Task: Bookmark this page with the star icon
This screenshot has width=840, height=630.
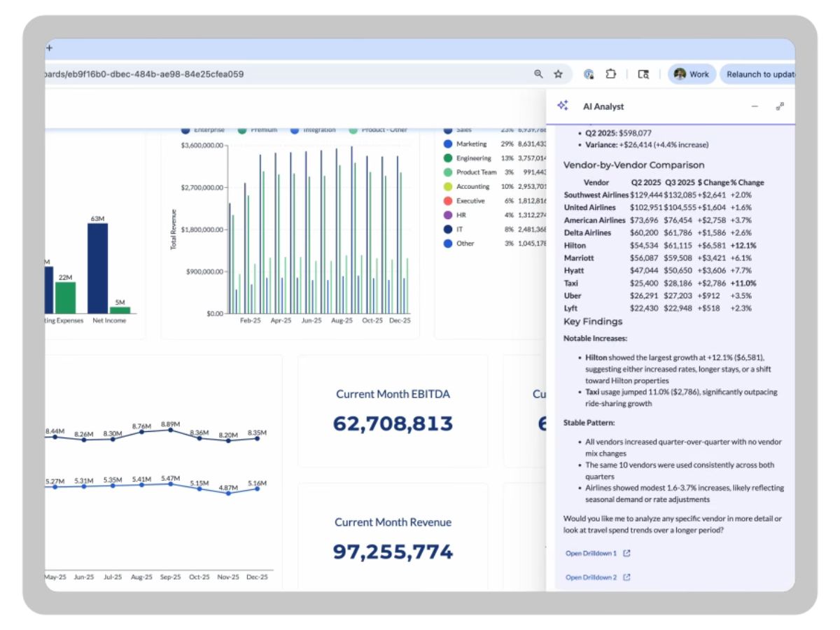Action: click(x=559, y=73)
